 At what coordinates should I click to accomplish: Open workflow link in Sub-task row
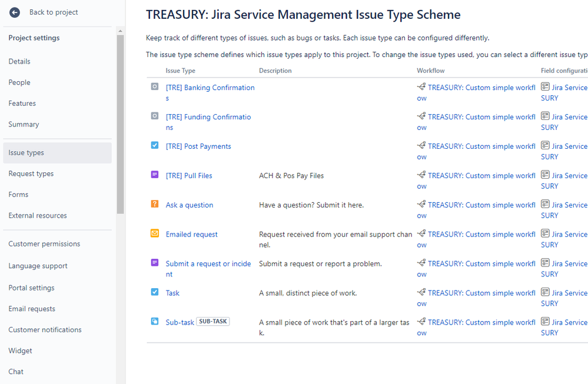476,328
